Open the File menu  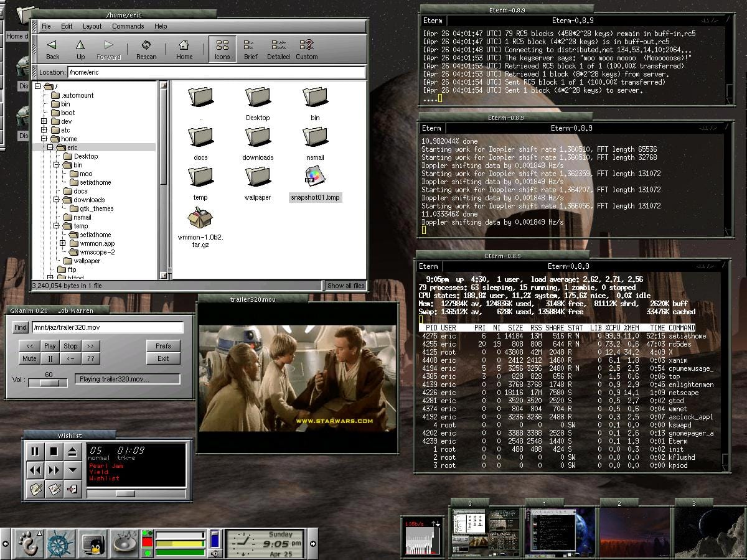click(46, 26)
